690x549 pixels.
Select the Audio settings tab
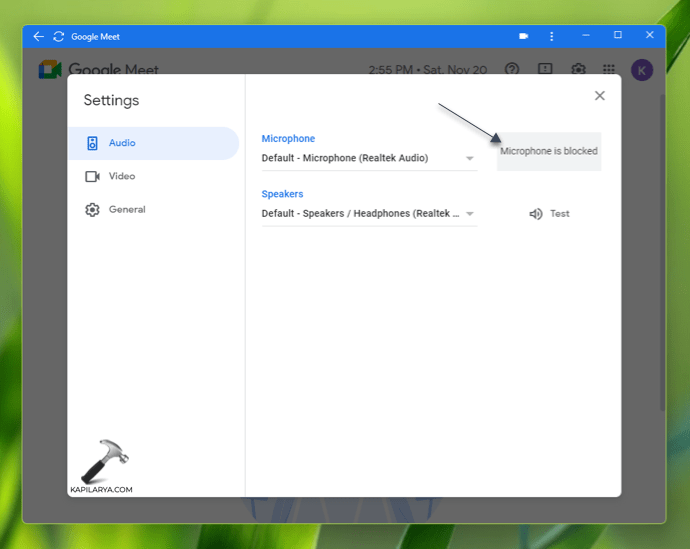click(154, 143)
